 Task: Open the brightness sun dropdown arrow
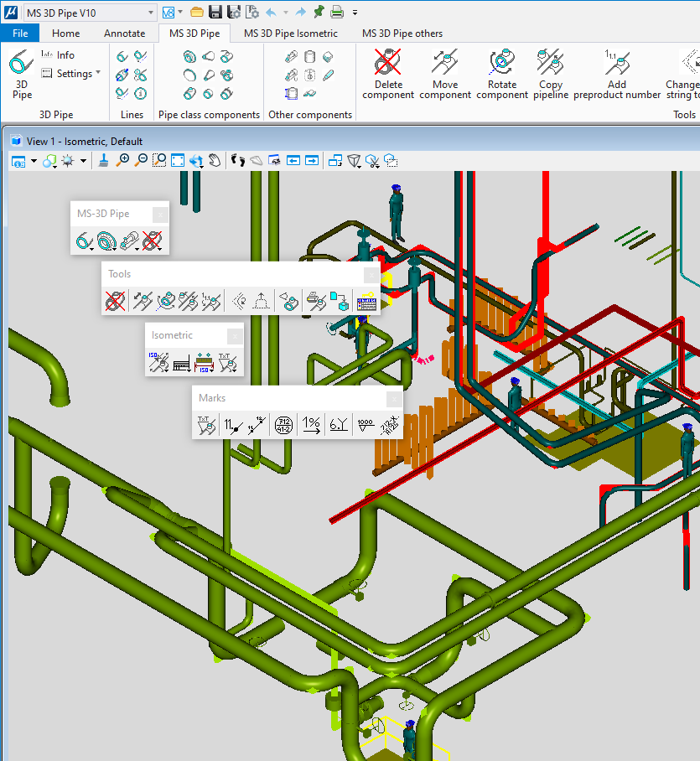(84, 161)
